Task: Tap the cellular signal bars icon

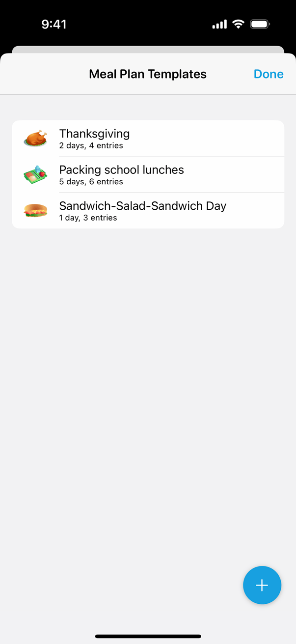Action: pyautogui.click(x=219, y=24)
